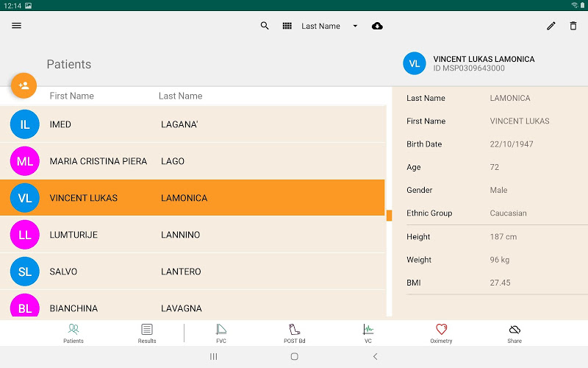Screen dimensions: 588x368
Task: Expand sort options with dropdown arrow
Action: (355, 26)
